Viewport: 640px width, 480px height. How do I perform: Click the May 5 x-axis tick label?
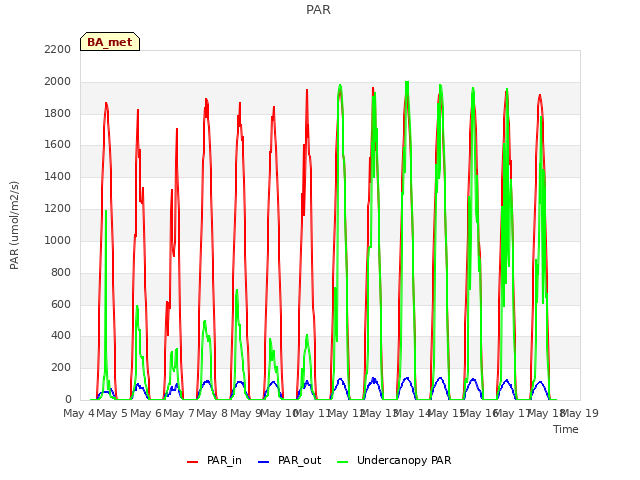(112, 413)
